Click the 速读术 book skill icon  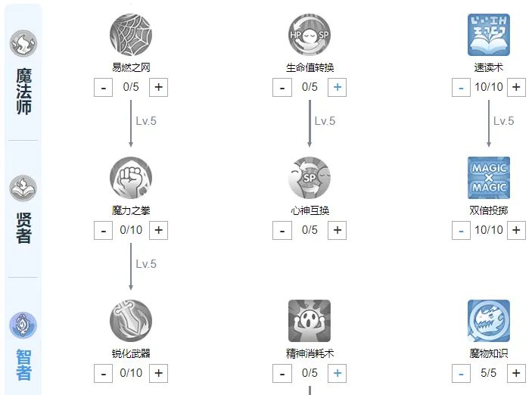[488, 35]
